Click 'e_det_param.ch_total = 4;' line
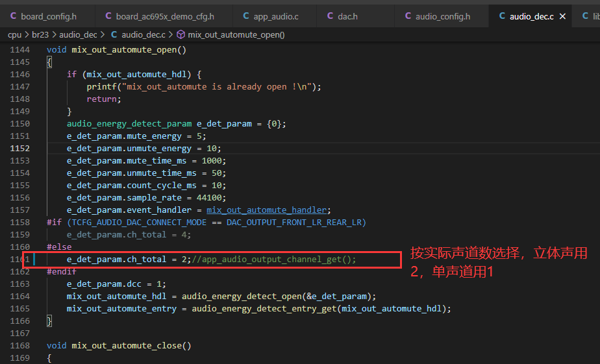The width and height of the screenshot is (600, 364). pos(129,235)
